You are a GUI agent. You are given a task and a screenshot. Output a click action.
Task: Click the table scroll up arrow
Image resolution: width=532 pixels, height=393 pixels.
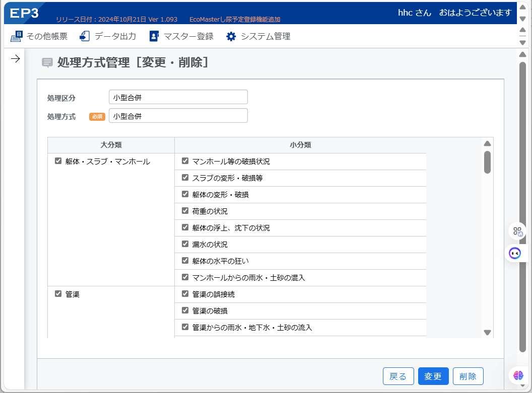pos(487,143)
